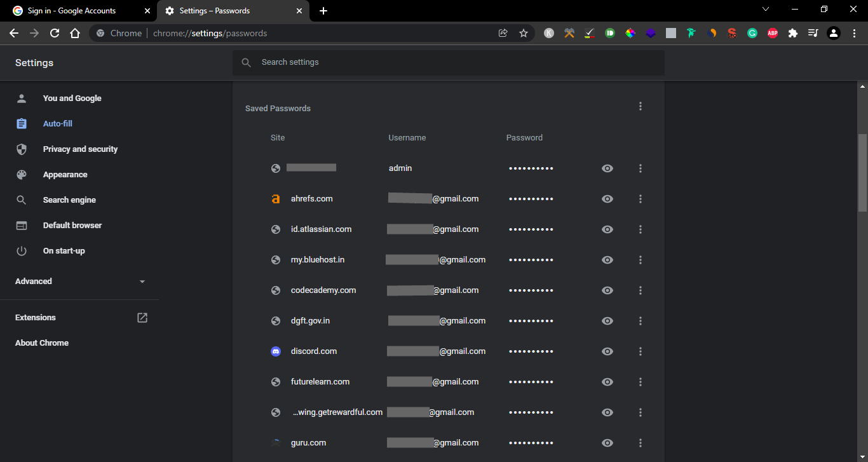Reveal the id.atlassian.com password
Image resolution: width=868 pixels, height=462 pixels.
click(607, 229)
